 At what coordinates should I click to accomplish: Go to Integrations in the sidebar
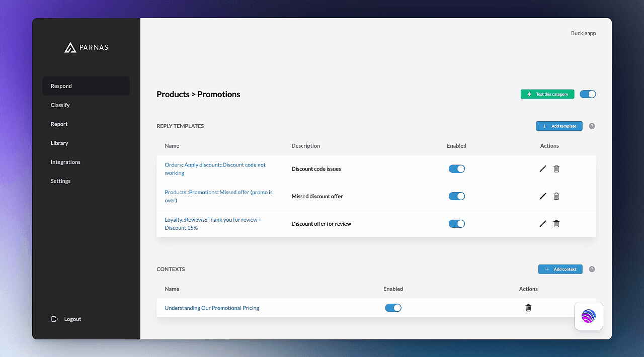click(65, 162)
